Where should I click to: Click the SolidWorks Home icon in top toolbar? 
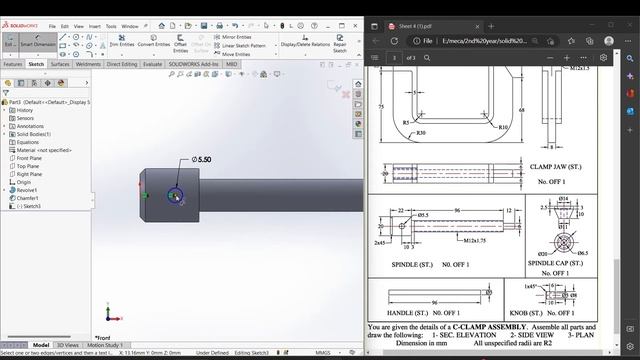point(162,26)
